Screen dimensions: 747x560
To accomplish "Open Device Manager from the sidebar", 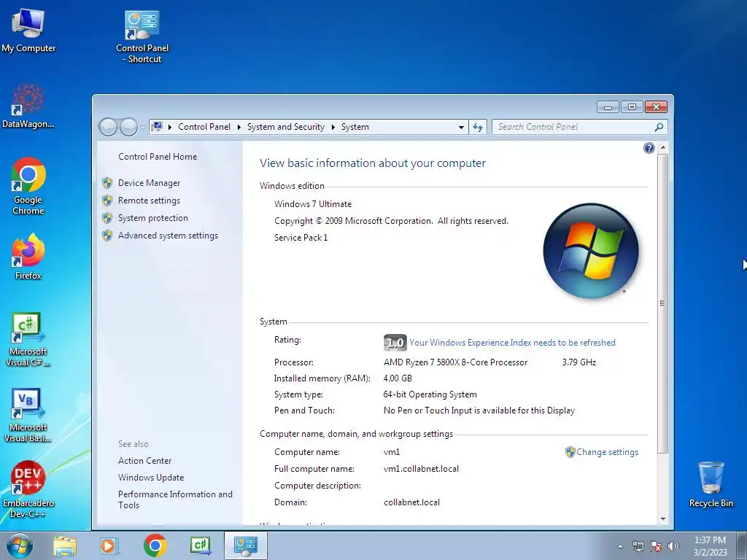I will [x=149, y=183].
